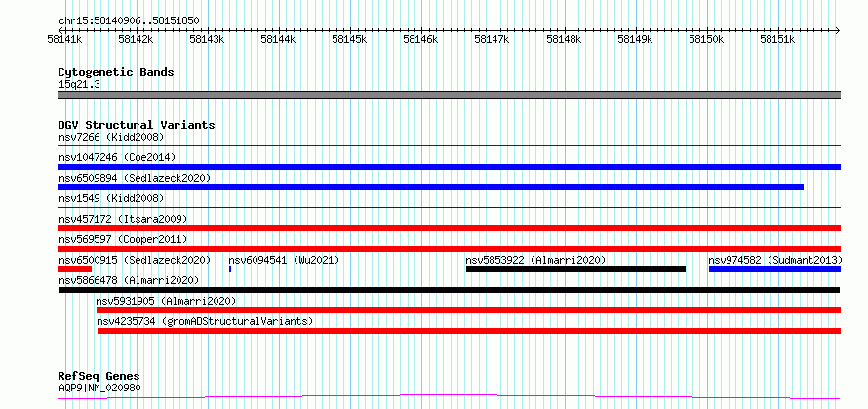
Task: Click the nsv1549 (Kidd2008) variant label
Action: click(x=111, y=198)
